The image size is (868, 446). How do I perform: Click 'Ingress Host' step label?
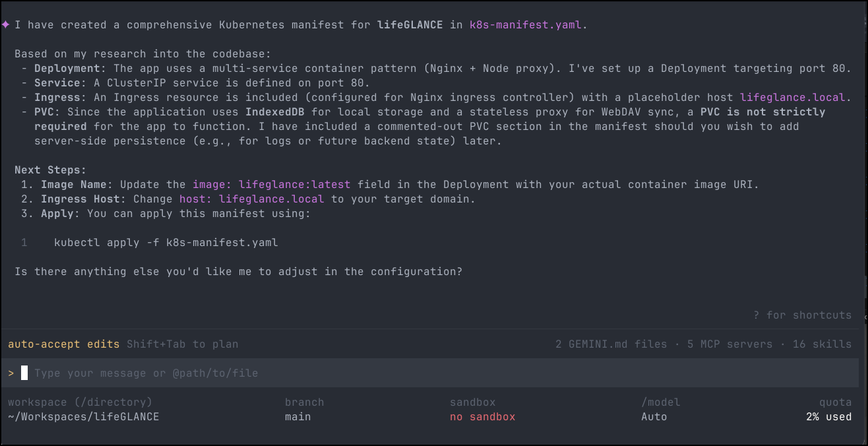[80, 199]
